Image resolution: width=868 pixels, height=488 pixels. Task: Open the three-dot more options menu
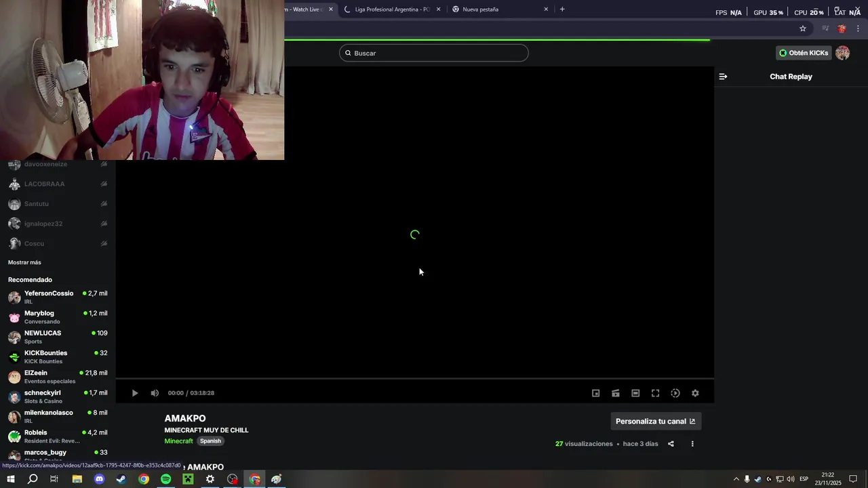coord(692,444)
